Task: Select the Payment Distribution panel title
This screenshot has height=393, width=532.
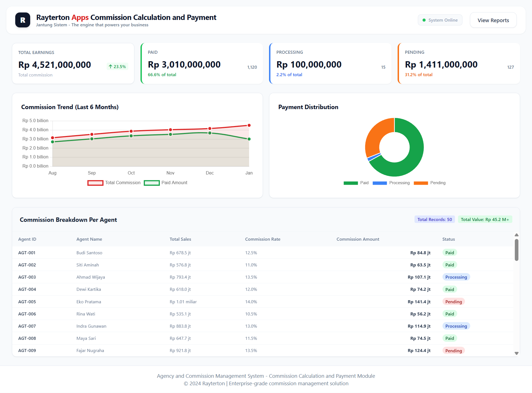Action: 308,107
